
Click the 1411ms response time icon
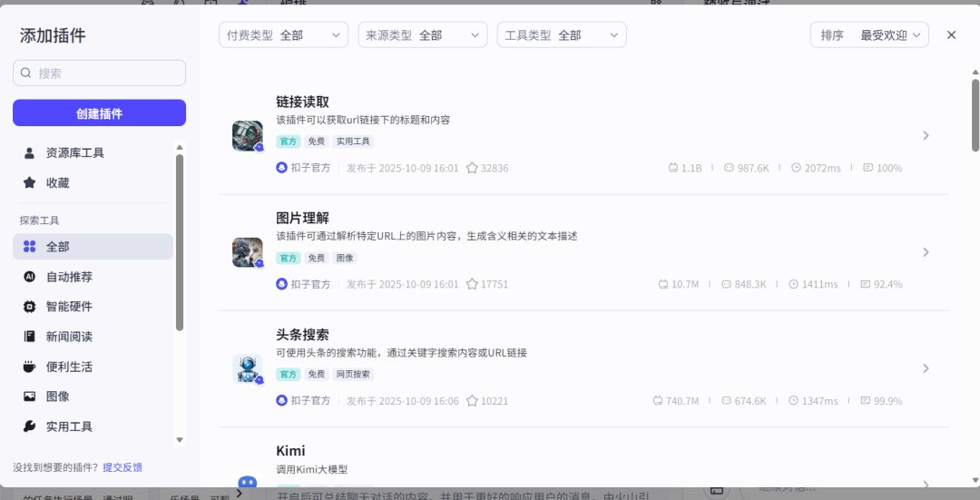tap(793, 284)
